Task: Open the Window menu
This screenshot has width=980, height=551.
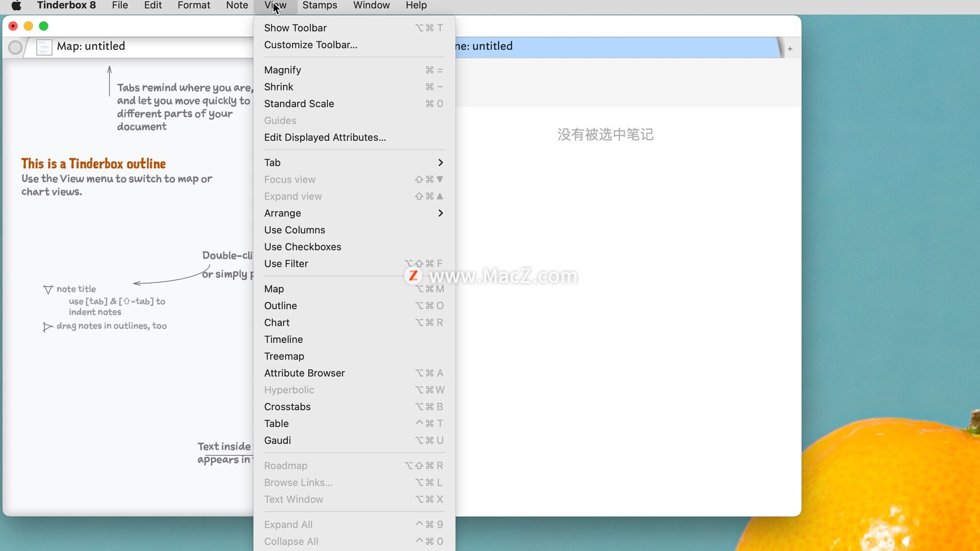Action: coord(371,6)
